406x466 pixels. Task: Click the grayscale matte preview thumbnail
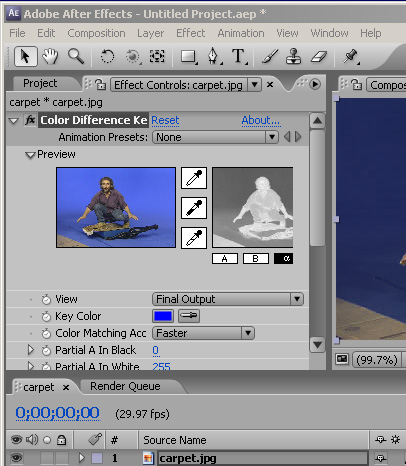(253, 207)
